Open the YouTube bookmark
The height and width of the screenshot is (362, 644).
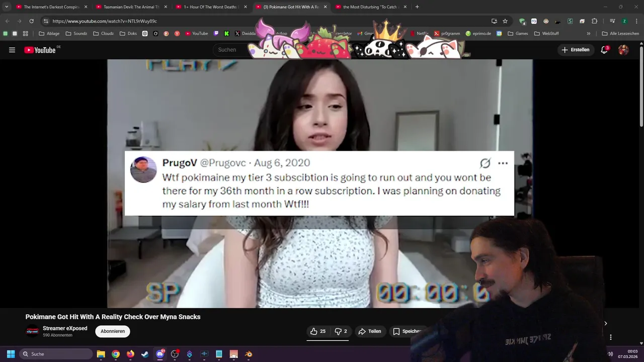(196, 34)
